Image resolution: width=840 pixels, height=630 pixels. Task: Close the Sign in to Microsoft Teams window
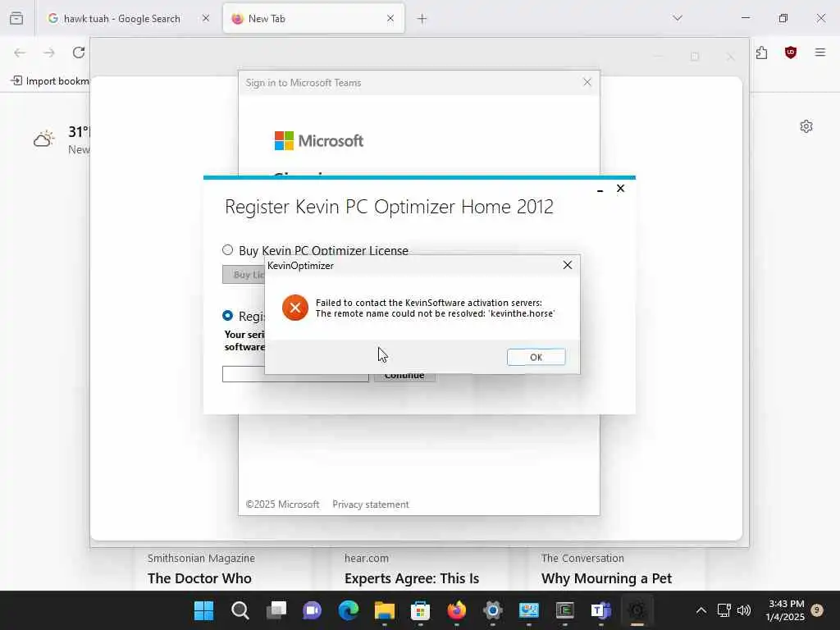coord(587,82)
